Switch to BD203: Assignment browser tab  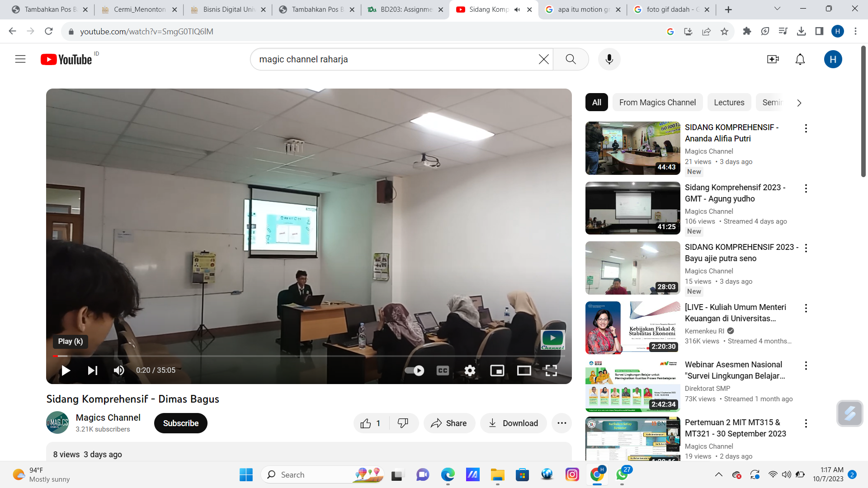(x=406, y=9)
